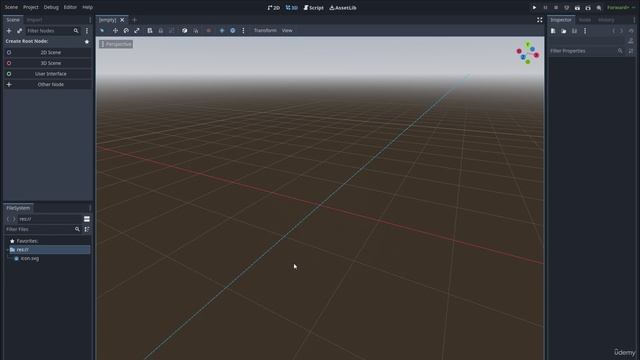Open the Help menu

(x=87, y=7)
